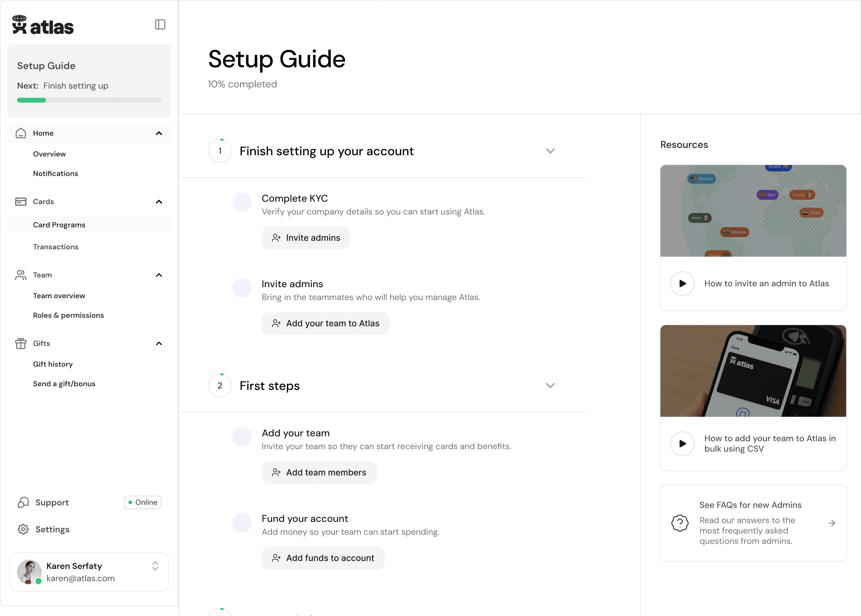Screen dimensions: 861x616
Task: Open Card Programs in the sidebar
Action: pos(59,225)
